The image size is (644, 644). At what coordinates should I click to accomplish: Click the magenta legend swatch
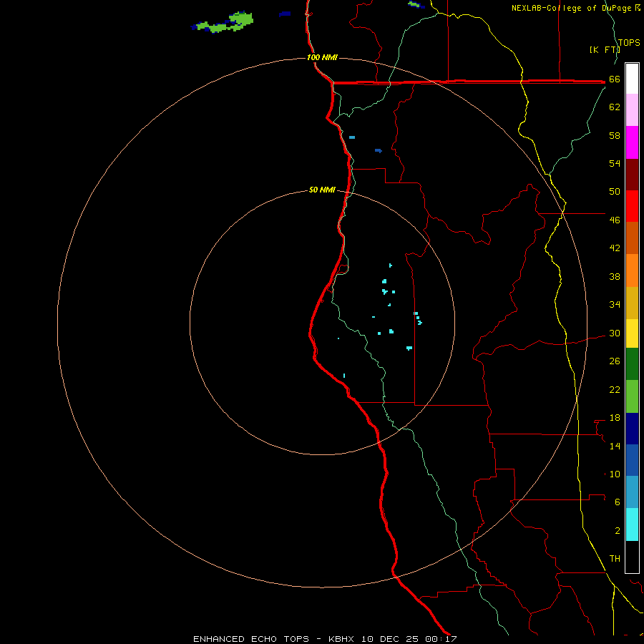pyautogui.click(x=632, y=142)
